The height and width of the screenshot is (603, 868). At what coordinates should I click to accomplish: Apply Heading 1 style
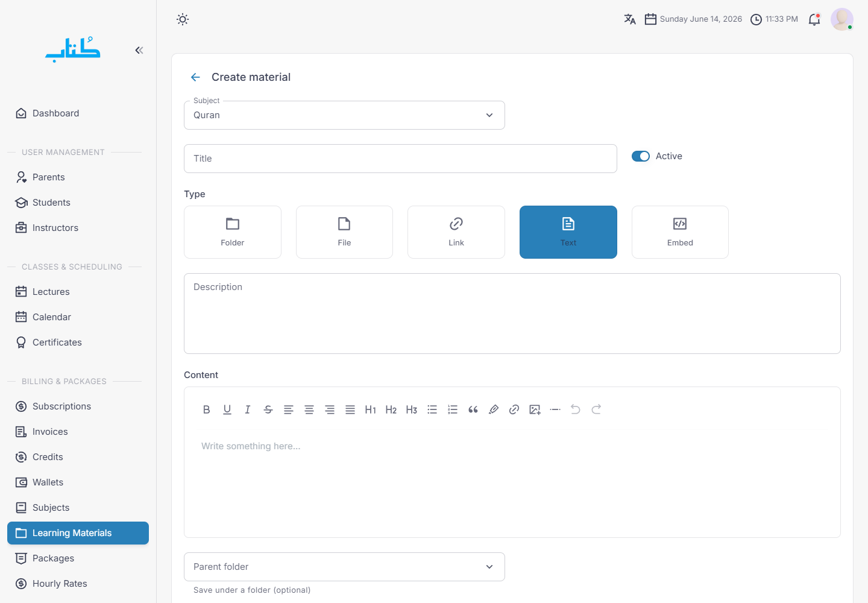coord(371,409)
